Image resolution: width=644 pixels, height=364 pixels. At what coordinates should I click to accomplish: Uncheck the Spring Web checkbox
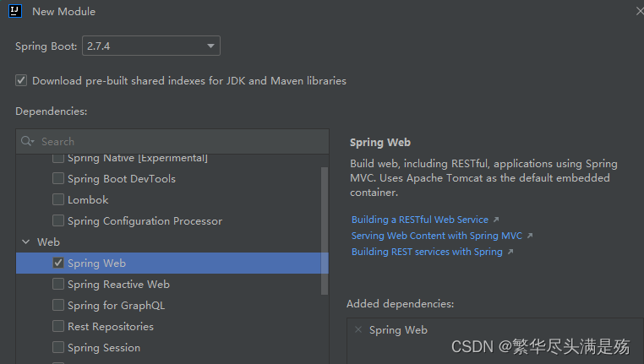tap(58, 263)
